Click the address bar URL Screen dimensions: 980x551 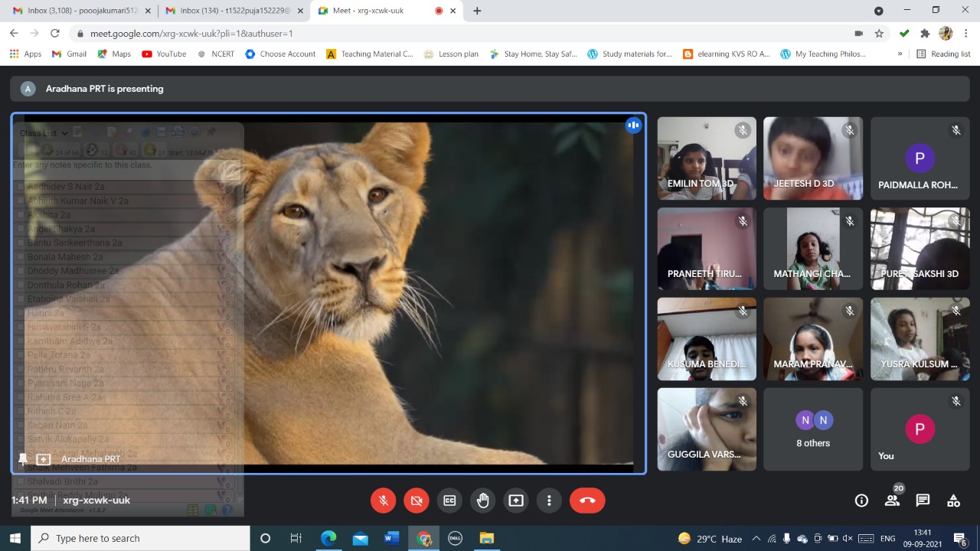[x=191, y=34]
